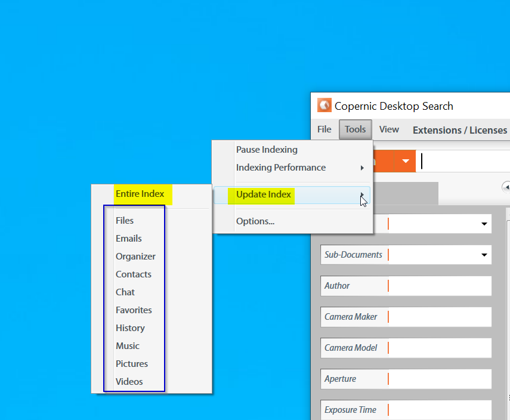Open the orange search button dropdown arrow

[x=405, y=161]
